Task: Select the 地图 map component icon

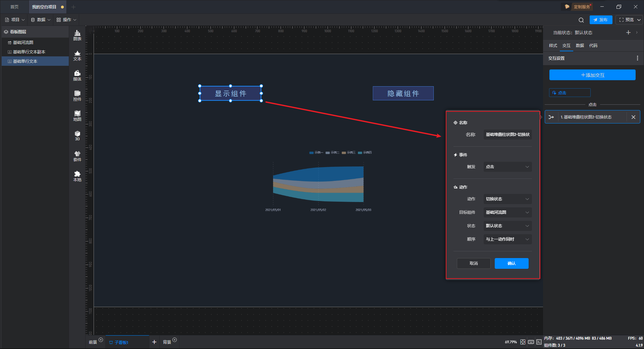Action: click(77, 116)
